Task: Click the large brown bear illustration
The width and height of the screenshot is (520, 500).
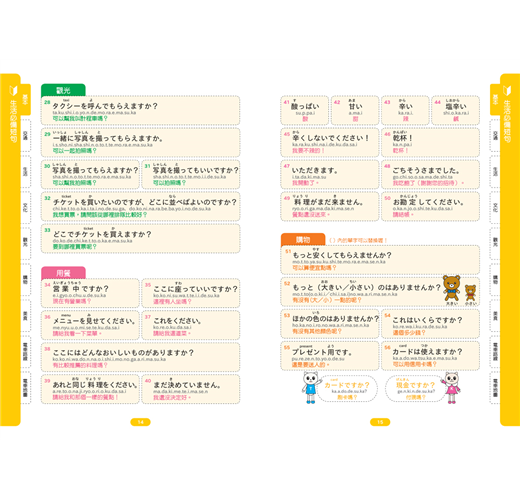Action: click(452, 288)
